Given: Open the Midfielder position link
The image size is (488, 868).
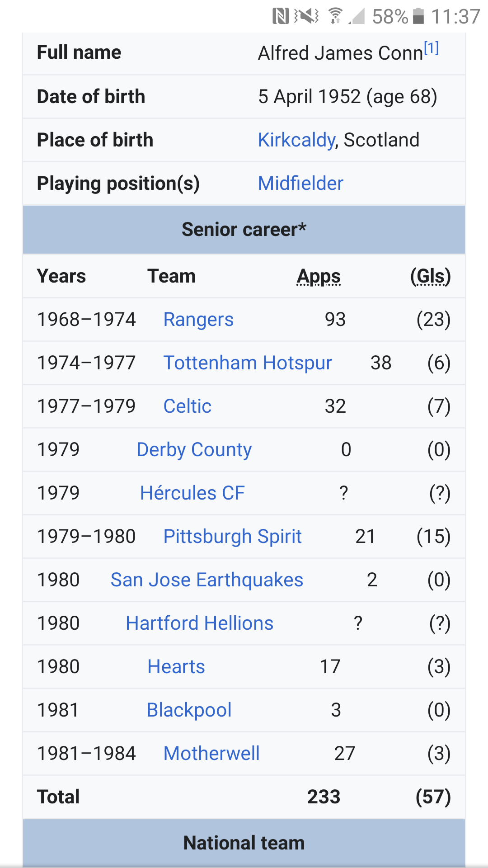Looking at the screenshot, I should pos(300,184).
